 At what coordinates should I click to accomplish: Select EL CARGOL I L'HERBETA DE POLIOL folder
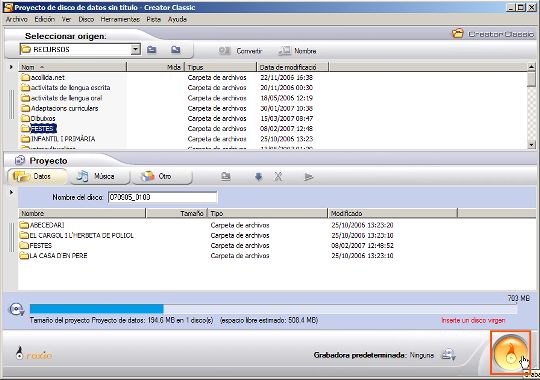[76, 235]
